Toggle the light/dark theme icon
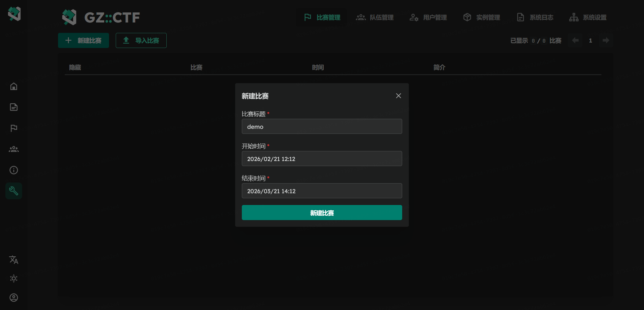 14,278
